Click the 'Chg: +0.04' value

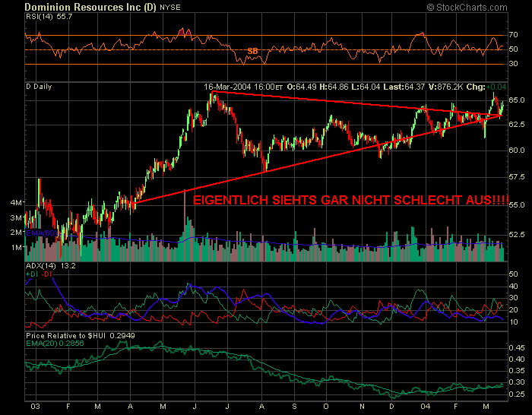coord(486,87)
